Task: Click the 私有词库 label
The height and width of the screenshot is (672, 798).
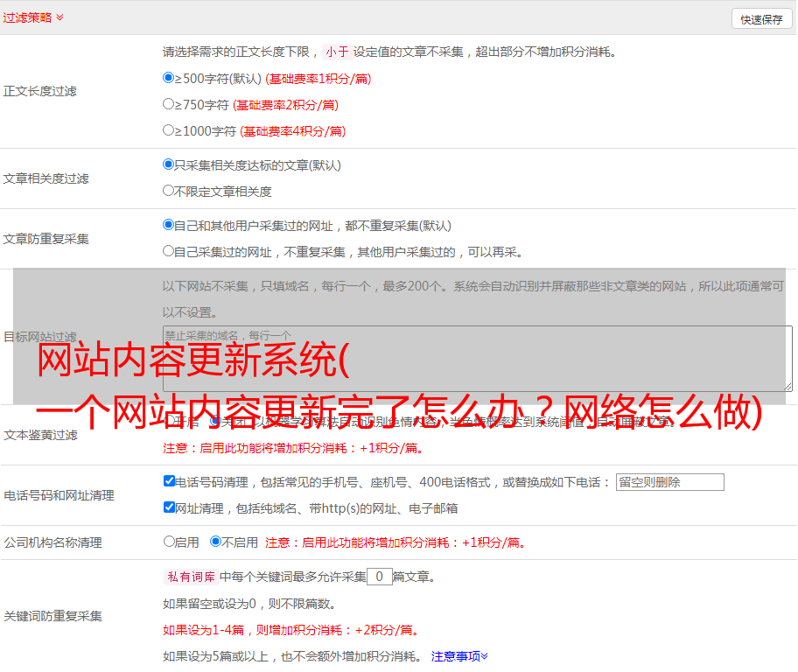Action: pos(189,577)
